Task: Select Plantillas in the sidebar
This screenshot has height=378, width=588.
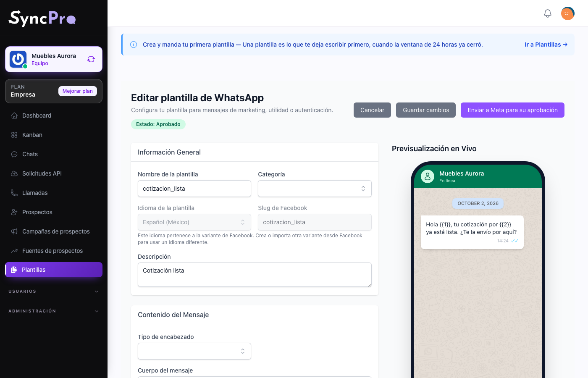Action: [x=54, y=270]
